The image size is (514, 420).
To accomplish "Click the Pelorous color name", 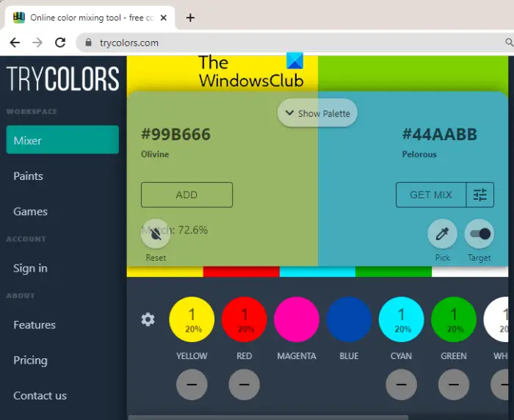I will (419, 154).
